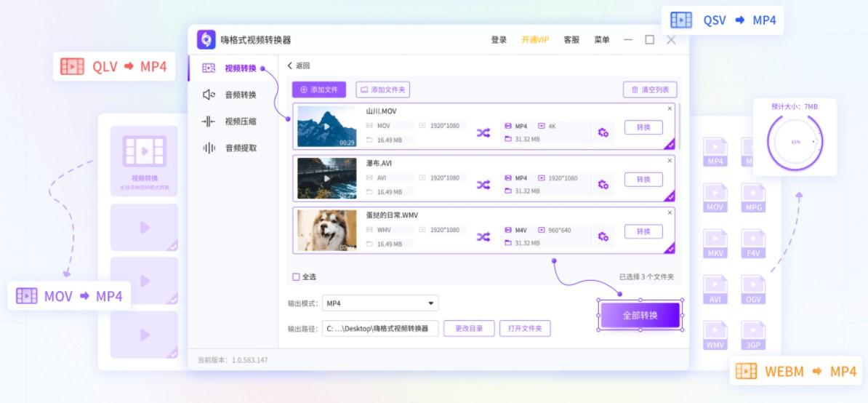Open output settings gear for 瀑布.AVI
The height and width of the screenshot is (403, 868).
pyautogui.click(x=603, y=184)
